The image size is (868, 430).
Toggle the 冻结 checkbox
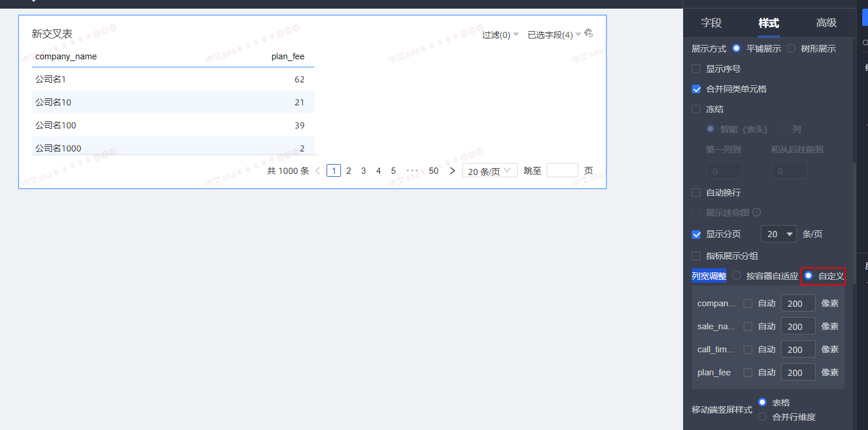(696, 109)
